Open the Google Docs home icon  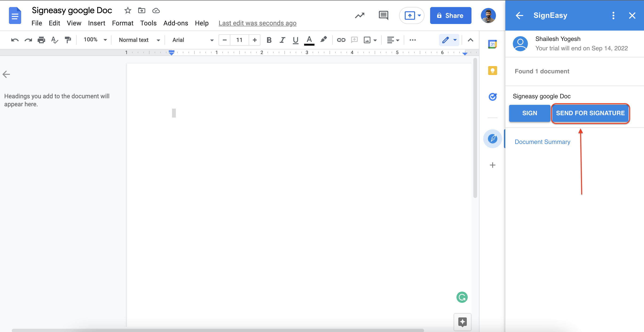coord(15,16)
